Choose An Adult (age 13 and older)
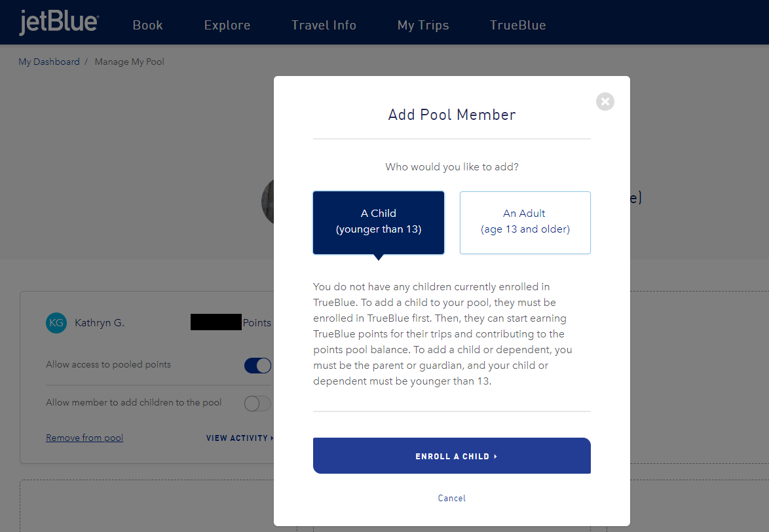 tap(525, 222)
